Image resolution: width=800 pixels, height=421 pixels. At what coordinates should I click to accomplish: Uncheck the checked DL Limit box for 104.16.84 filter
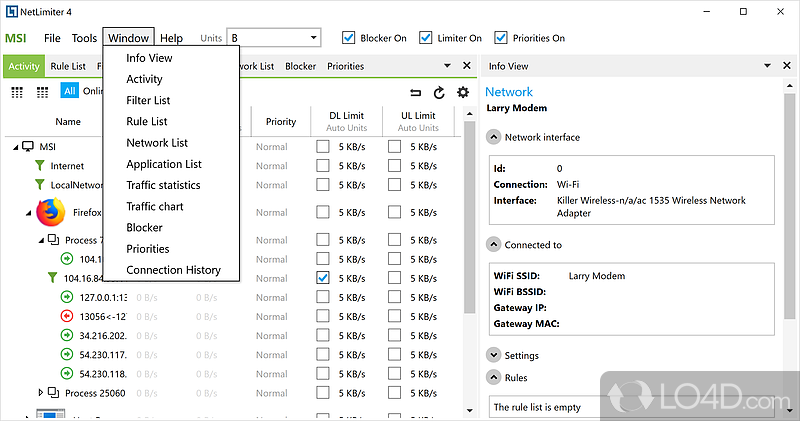pos(322,278)
